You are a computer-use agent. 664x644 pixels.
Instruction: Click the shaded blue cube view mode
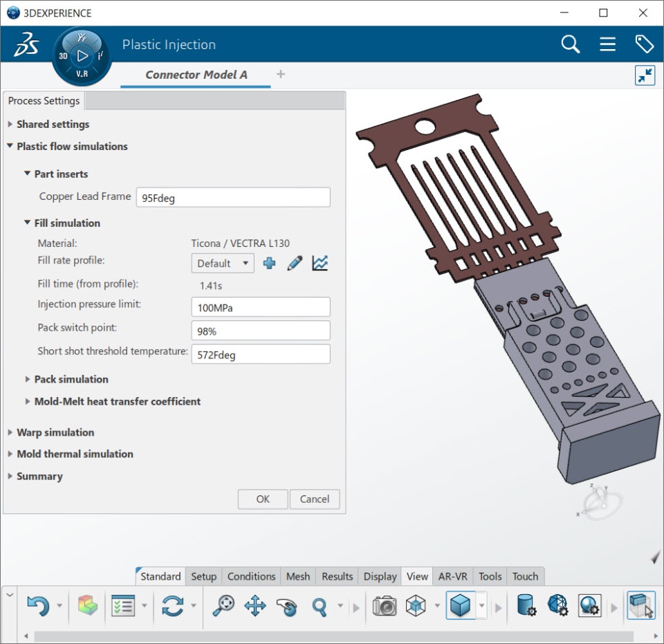point(460,605)
